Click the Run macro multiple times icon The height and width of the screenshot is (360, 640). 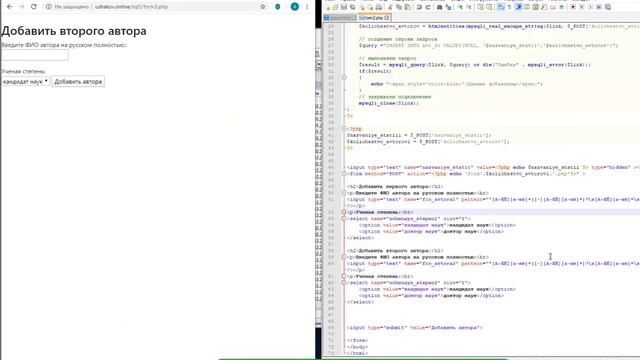599,7
